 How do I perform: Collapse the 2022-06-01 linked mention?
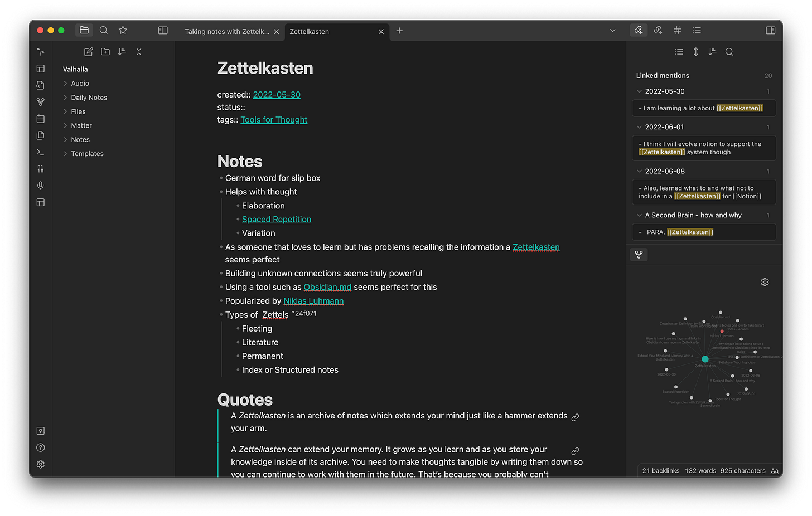pos(639,127)
